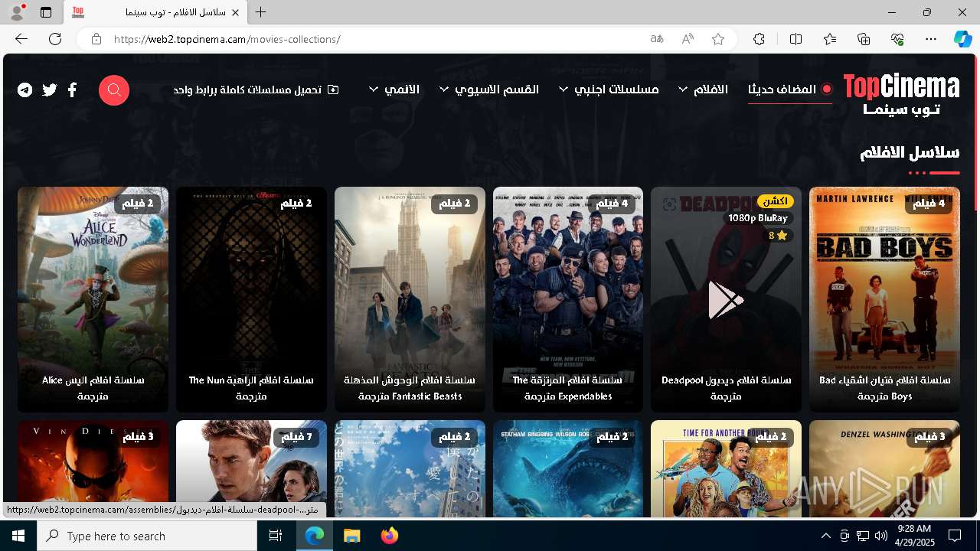Open تحميل مسلسلات كاملة برابط واحد link
Viewport: 980px width, 551px height.
tap(256, 90)
